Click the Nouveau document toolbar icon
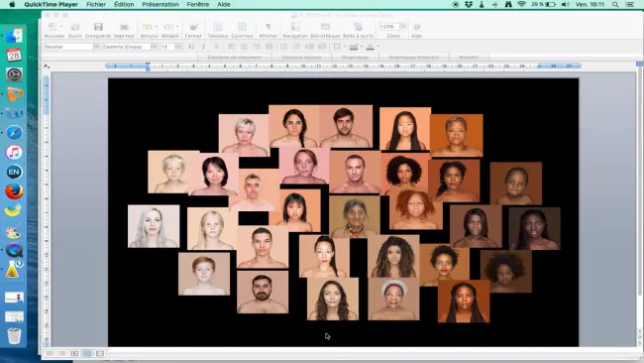The height and width of the screenshot is (363, 644). (53, 27)
